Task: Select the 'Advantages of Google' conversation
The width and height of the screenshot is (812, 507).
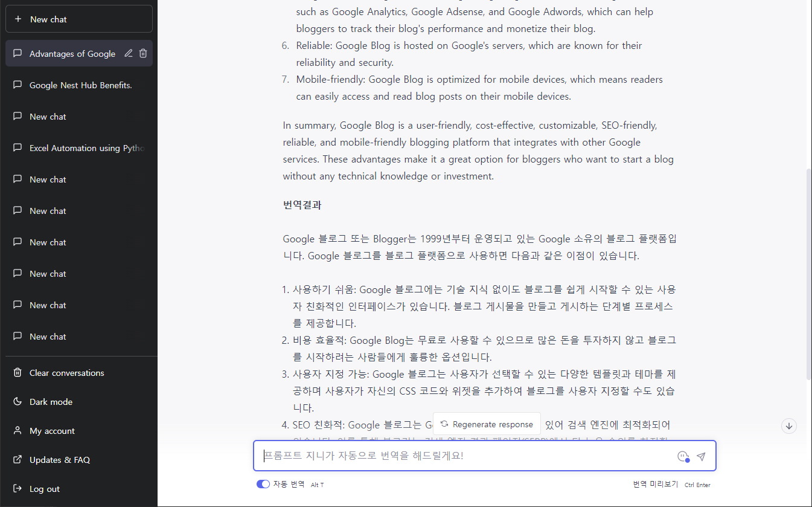Action: pos(72,53)
